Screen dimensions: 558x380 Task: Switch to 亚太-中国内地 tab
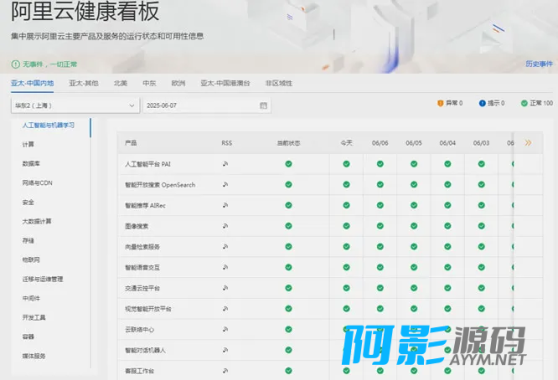coord(32,83)
